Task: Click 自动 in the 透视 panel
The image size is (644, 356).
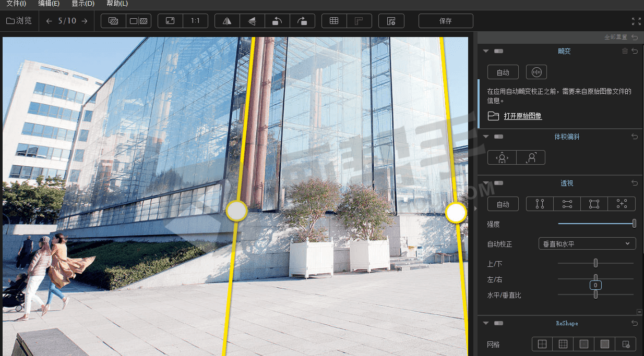Action: pyautogui.click(x=503, y=204)
